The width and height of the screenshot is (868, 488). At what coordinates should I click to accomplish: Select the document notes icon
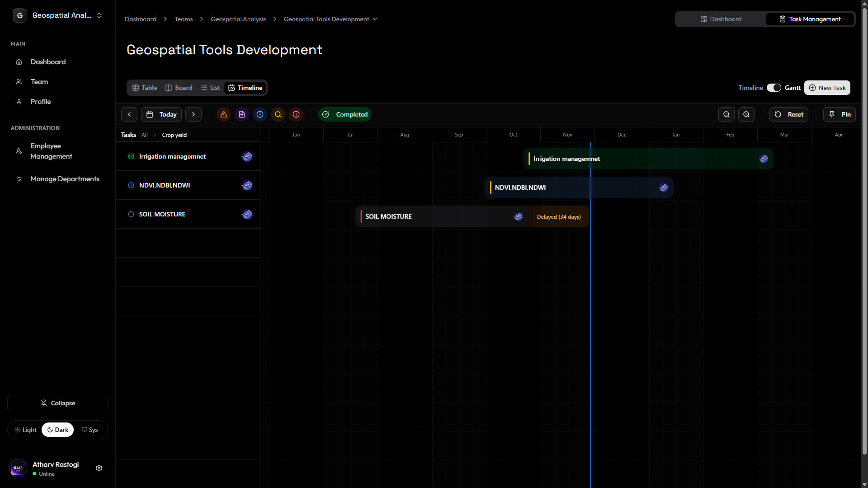pyautogui.click(x=242, y=114)
